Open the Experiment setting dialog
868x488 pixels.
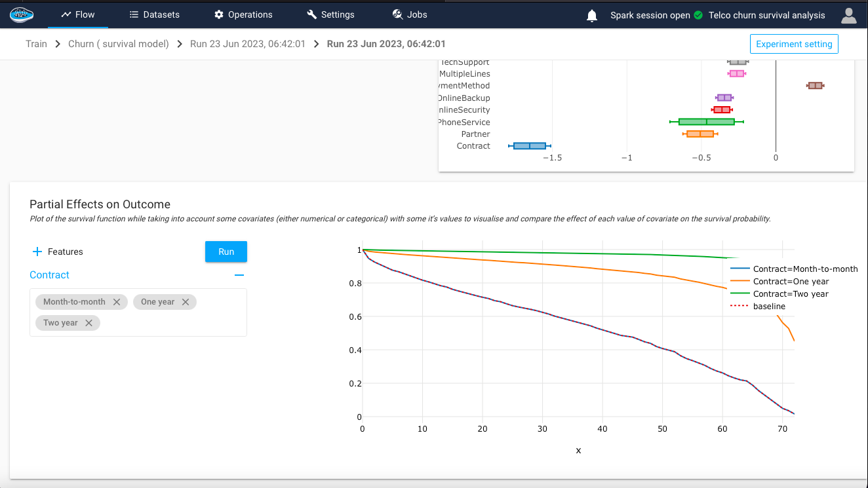[794, 43]
